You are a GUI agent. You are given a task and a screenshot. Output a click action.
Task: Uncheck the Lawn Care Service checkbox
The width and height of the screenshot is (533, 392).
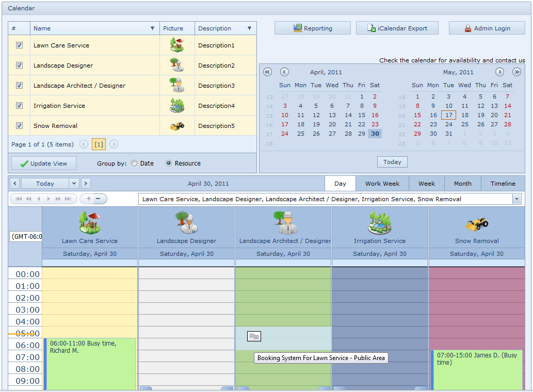pos(19,45)
